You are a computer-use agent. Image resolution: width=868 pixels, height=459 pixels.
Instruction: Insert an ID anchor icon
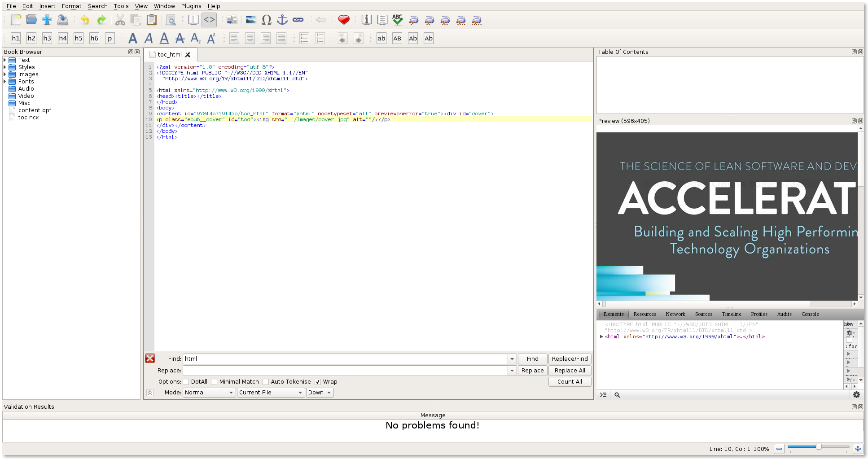tap(282, 20)
